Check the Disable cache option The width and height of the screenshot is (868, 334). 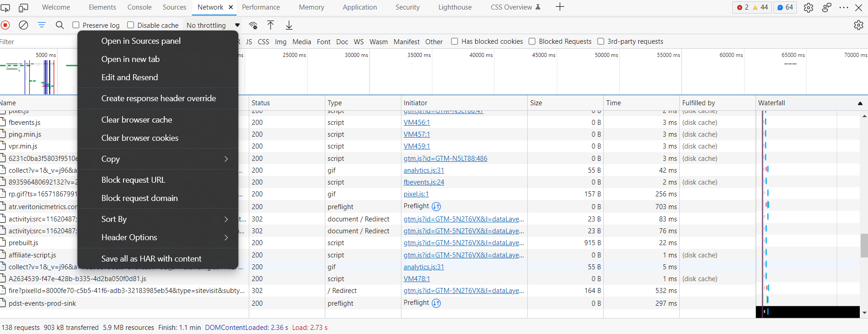click(131, 25)
